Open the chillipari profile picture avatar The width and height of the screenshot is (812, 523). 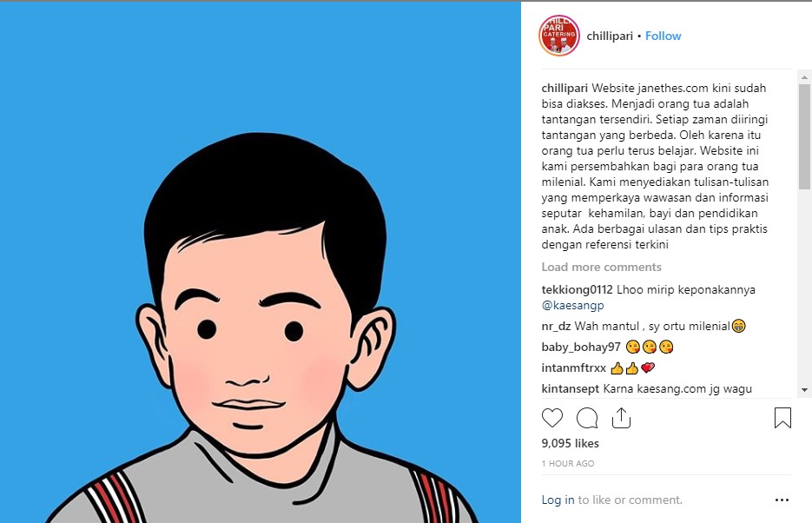559,36
